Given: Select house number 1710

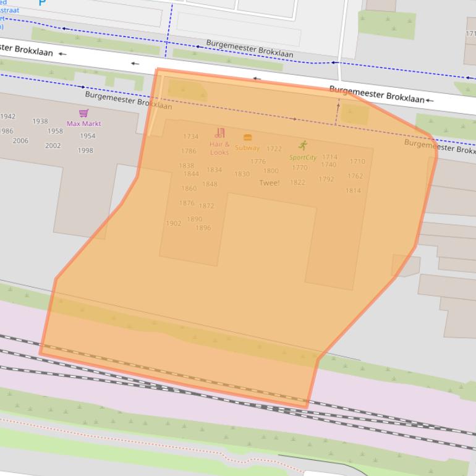Looking at the screenshot, I should (x=357, y=161).
